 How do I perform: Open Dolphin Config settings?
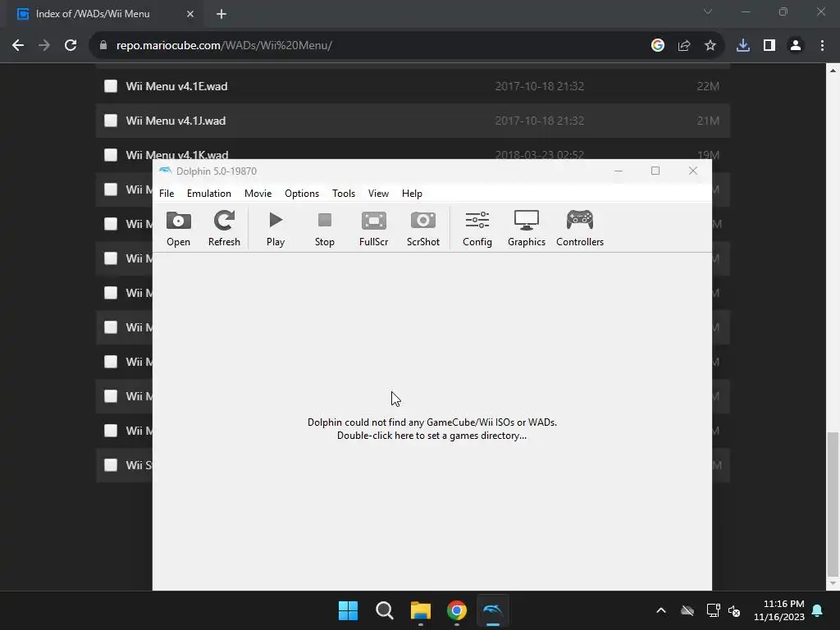[x=477, y=228]
